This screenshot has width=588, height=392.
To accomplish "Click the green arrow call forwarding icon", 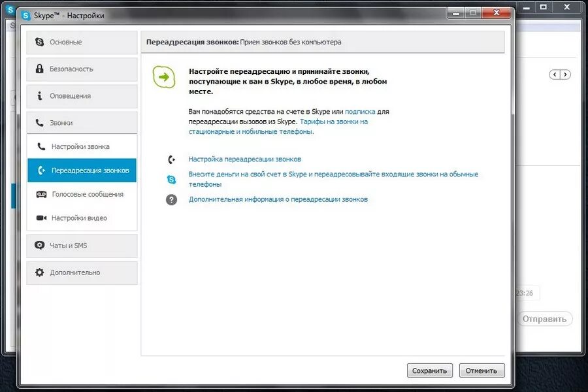I will click(164, 77).
